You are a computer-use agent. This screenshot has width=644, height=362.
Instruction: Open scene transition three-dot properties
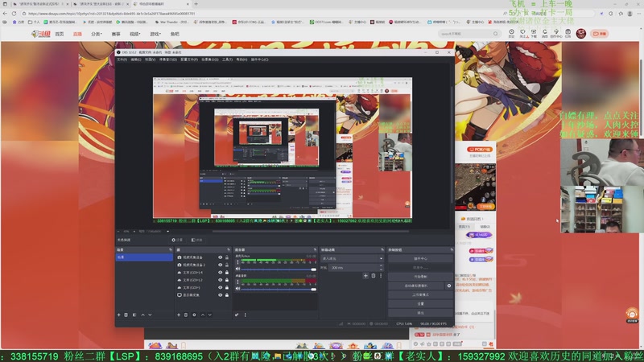coord(381,276)
